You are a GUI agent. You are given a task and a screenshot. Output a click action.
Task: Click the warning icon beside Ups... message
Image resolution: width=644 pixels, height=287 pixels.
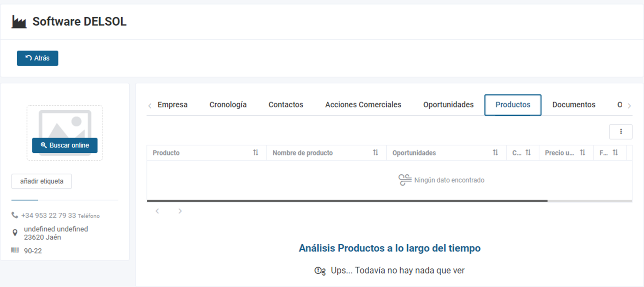point(320,271)
